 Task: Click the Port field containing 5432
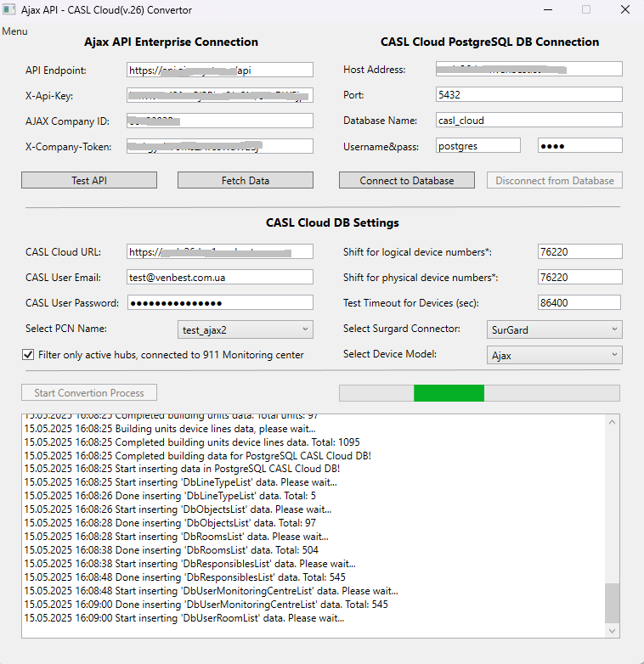[x=529, y=94]
